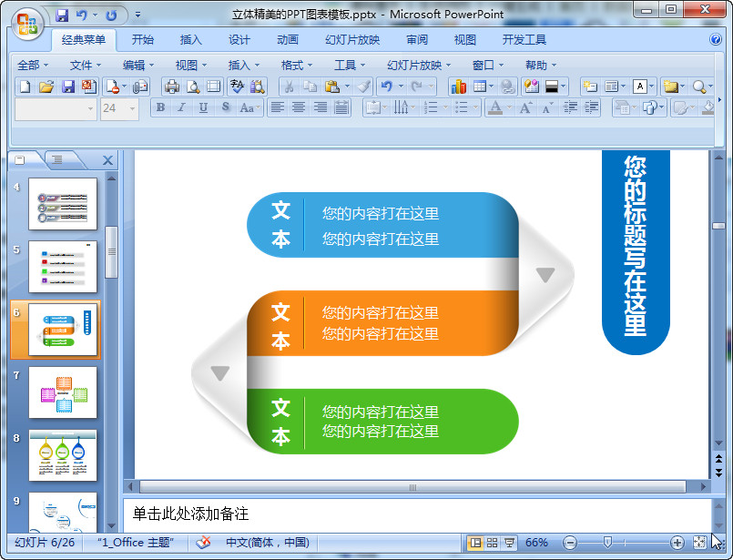
Task: Switch to slide sorter view
Action: 493,542
